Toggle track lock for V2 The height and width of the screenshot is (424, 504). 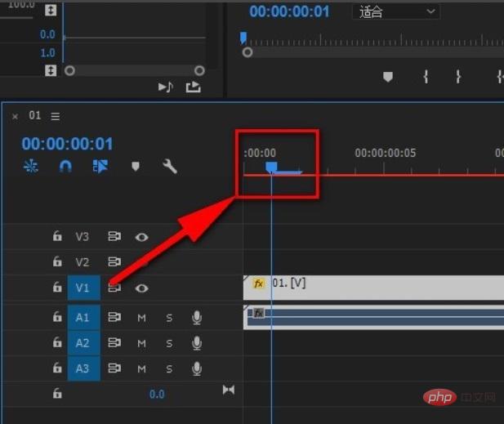tap(57, 261)
